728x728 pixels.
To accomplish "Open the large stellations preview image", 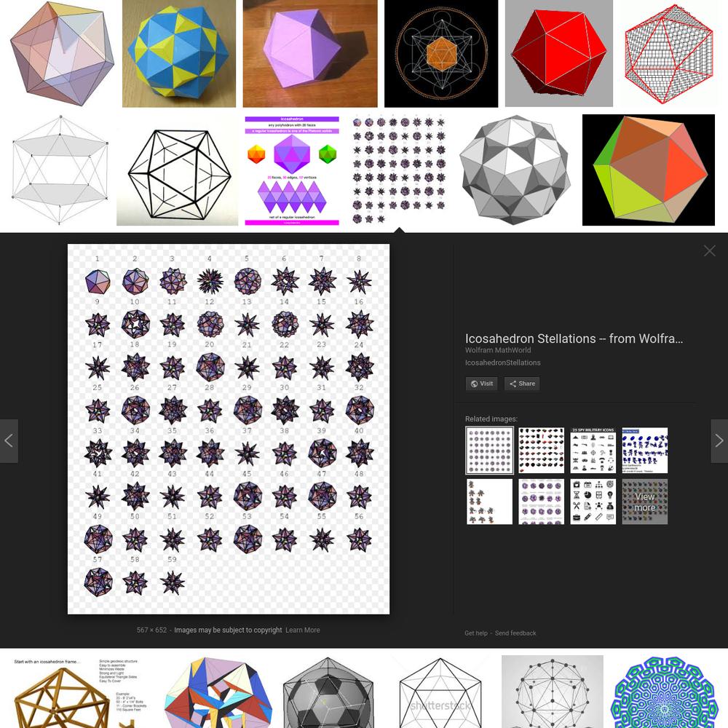I will pyautogui.click(x=229, y=429).
